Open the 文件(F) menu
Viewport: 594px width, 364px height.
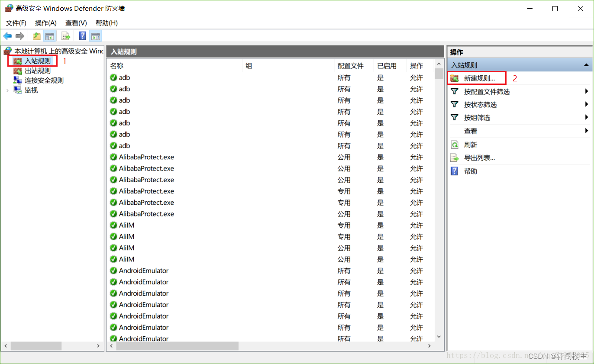16,23
